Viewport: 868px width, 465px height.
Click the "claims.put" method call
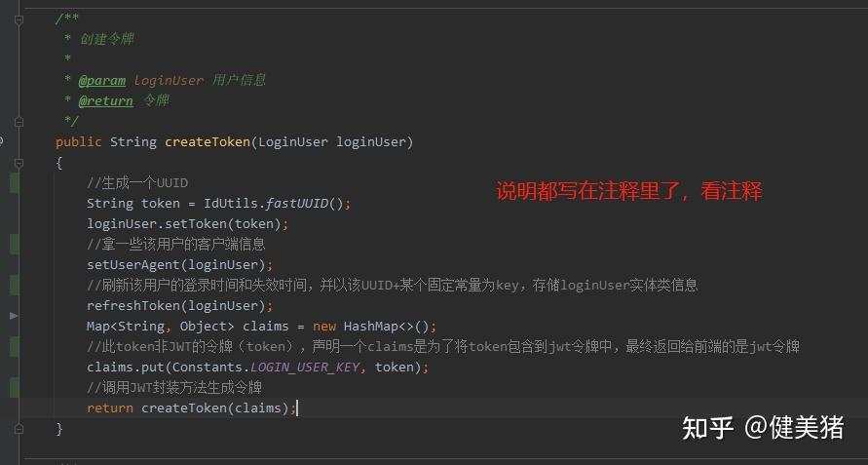tap(126, 367)
